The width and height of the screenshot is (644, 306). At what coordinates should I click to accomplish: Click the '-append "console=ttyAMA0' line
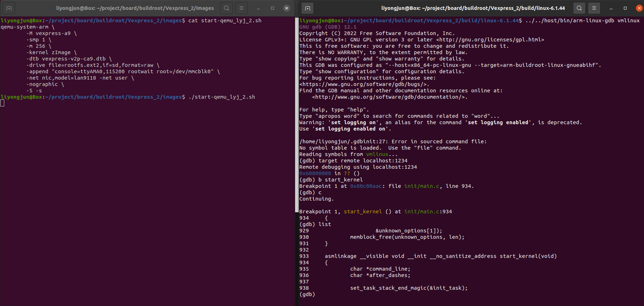point(123,71)
